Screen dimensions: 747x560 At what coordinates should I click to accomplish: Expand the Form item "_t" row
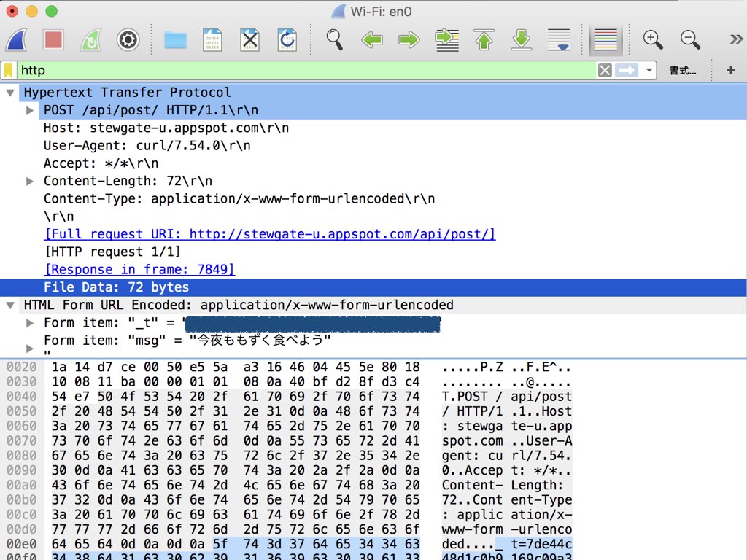(x=29, y=323)
